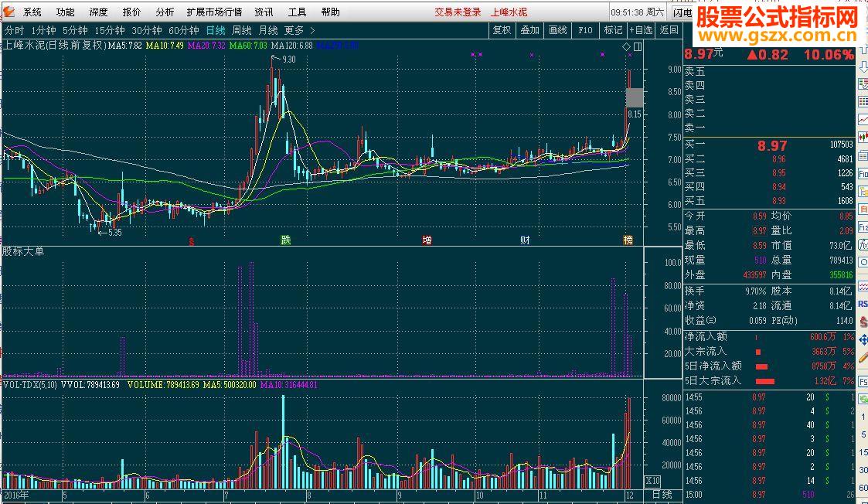The width and height of the screenshot is (868, 504).
Task: Add stock with +自选 button
Action: tap(641, 30)
